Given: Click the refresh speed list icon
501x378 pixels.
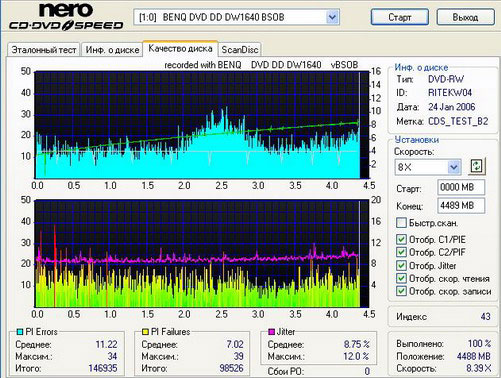Looking at the screenshot, I should point(477,166).
